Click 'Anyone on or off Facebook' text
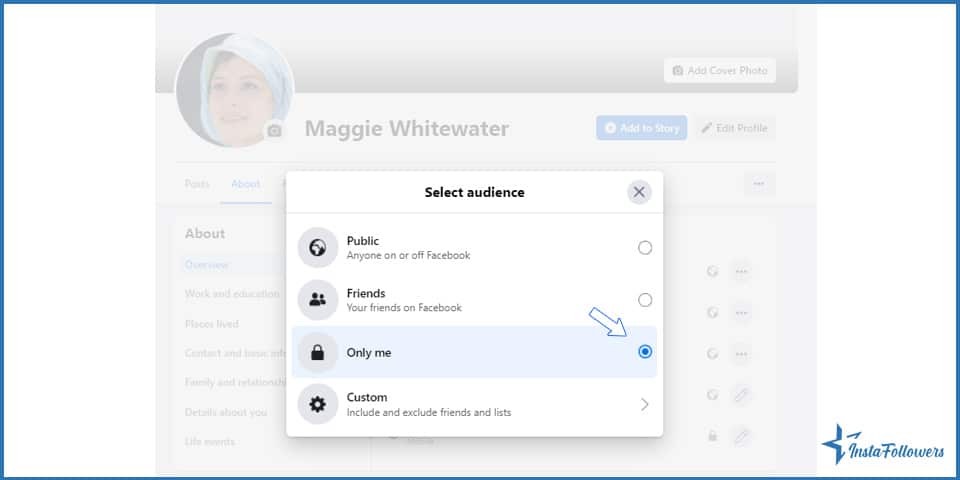This screenshot has width=960, height=480. click(x=408, y=255)
